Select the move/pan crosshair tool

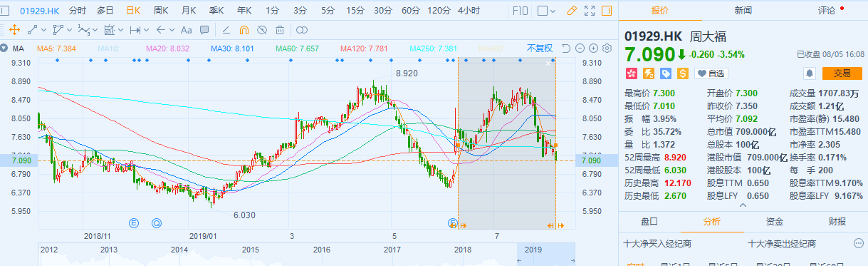14,30
